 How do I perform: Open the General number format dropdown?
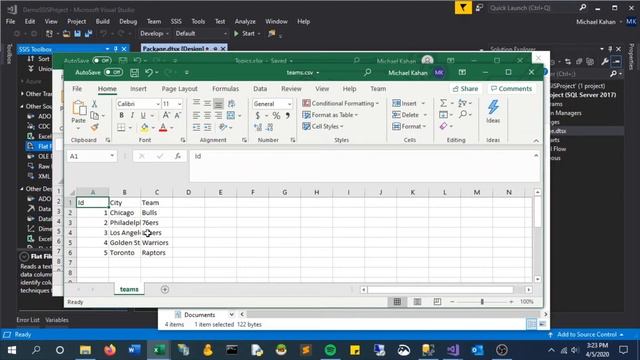289,104
